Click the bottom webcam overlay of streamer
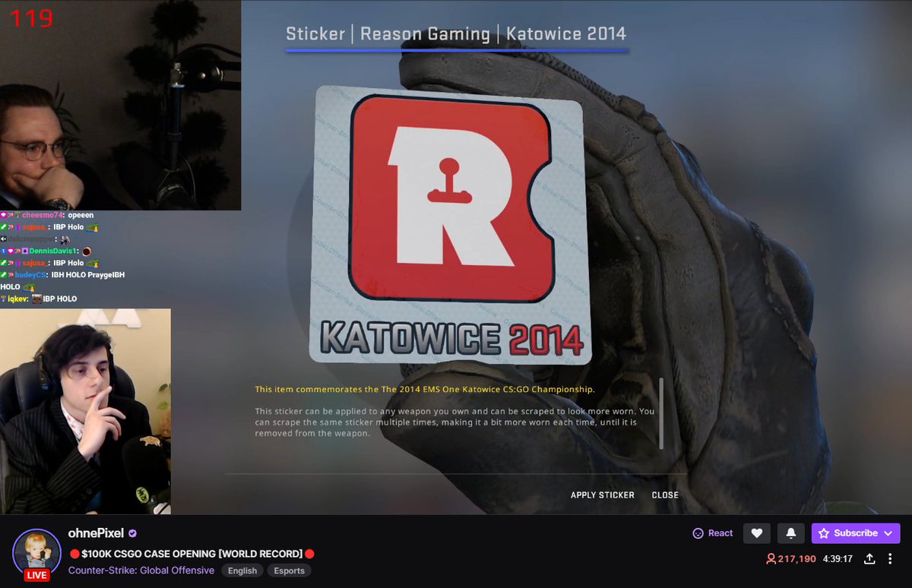Screen dimensions: 912x588 85,411
